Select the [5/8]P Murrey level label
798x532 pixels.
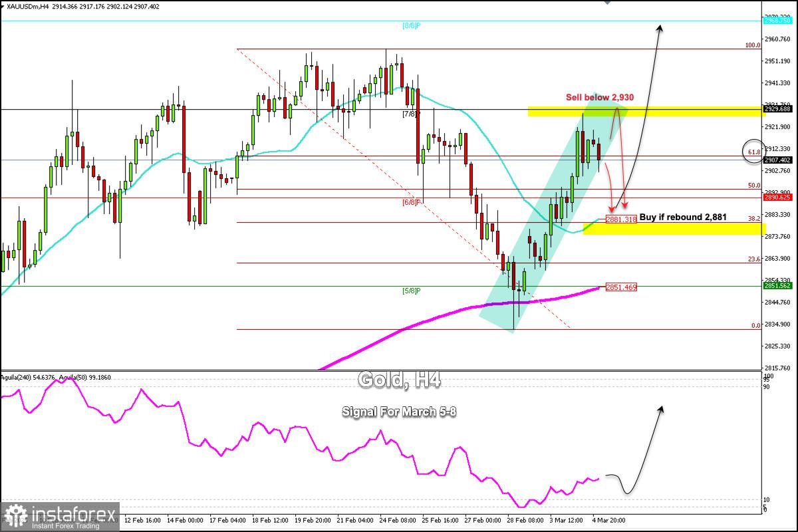pyautogui.click(x=412, y=291)
